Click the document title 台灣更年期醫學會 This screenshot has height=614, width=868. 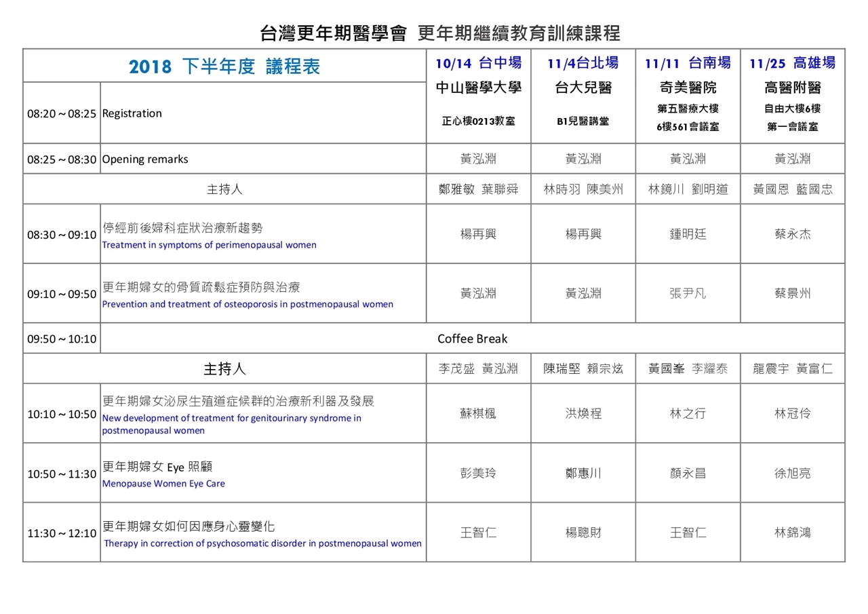[x=333, y=33]
